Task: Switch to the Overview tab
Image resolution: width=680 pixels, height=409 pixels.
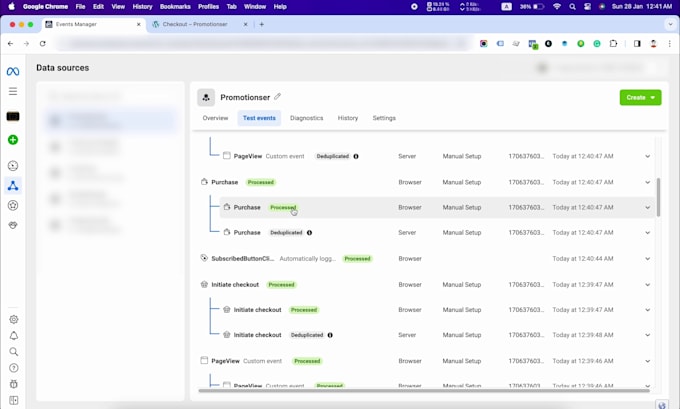Action: pyautogui.click(x=215, y=118)
